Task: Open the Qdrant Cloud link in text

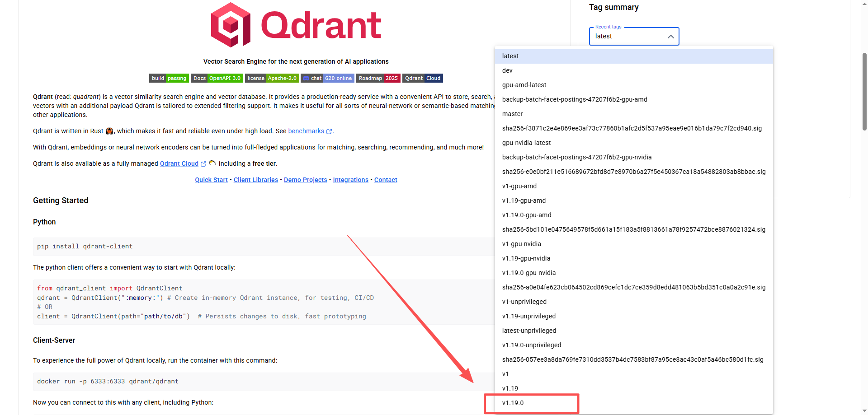Action: [179, 163]
